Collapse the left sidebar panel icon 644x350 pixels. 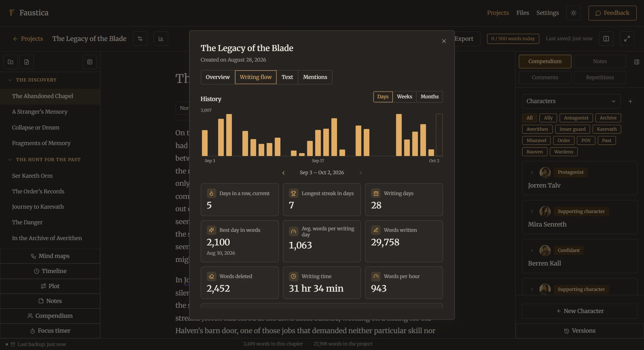(90, 62)
